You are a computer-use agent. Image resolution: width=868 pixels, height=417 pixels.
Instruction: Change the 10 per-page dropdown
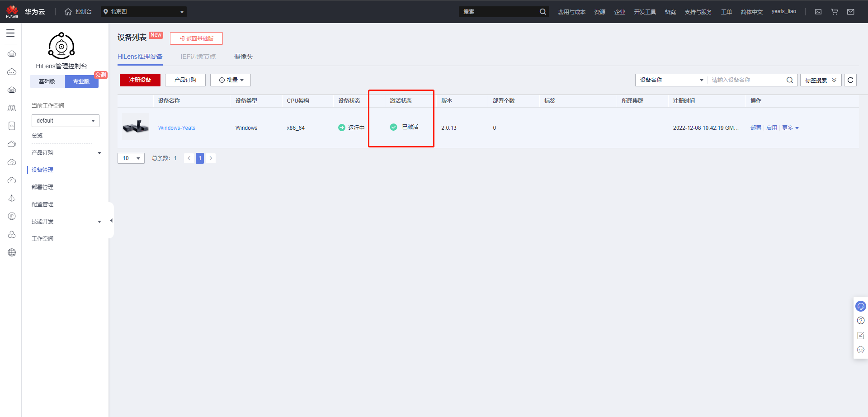coord(131,158)
